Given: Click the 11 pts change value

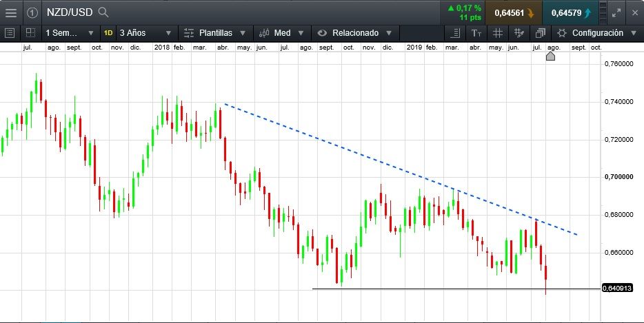Looking at the screenshot, I should coord(470,18).
